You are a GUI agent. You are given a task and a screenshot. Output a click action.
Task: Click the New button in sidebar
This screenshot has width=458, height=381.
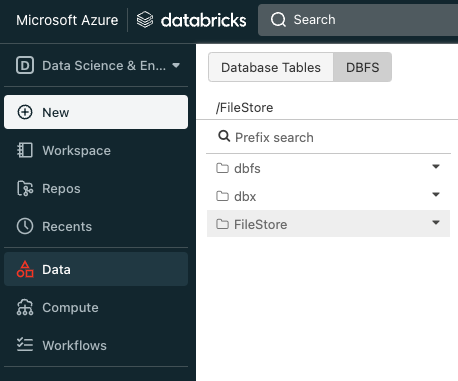[x=96, y=112]
